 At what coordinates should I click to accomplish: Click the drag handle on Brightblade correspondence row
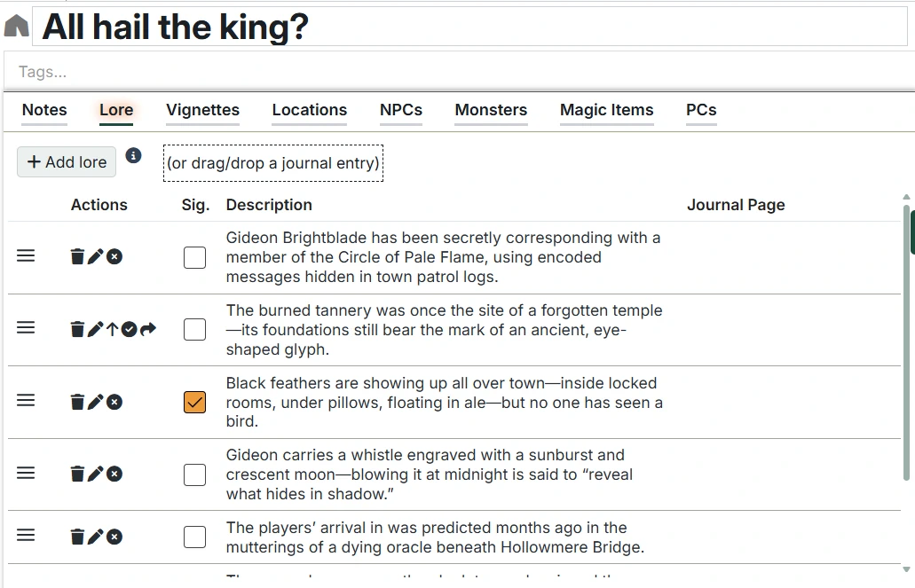27,256
